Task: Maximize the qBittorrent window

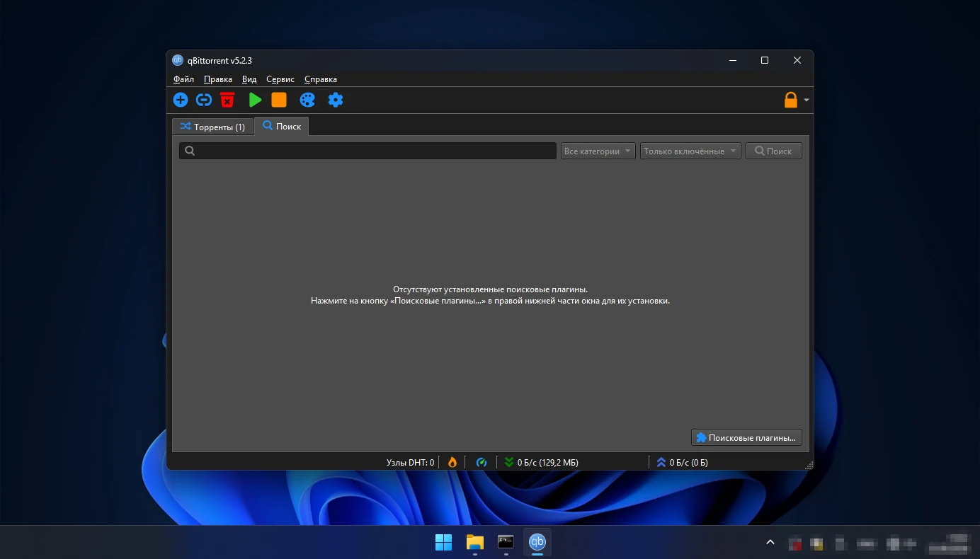Action: 765,60
